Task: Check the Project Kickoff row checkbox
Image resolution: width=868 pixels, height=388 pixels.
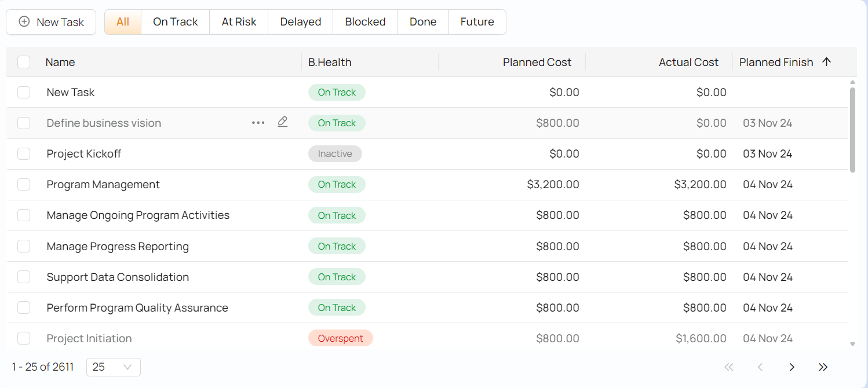Action: coord(24,154)
